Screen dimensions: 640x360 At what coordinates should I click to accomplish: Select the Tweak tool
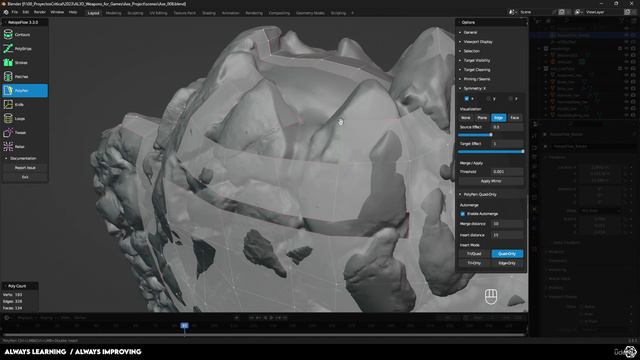coord(25,132)
